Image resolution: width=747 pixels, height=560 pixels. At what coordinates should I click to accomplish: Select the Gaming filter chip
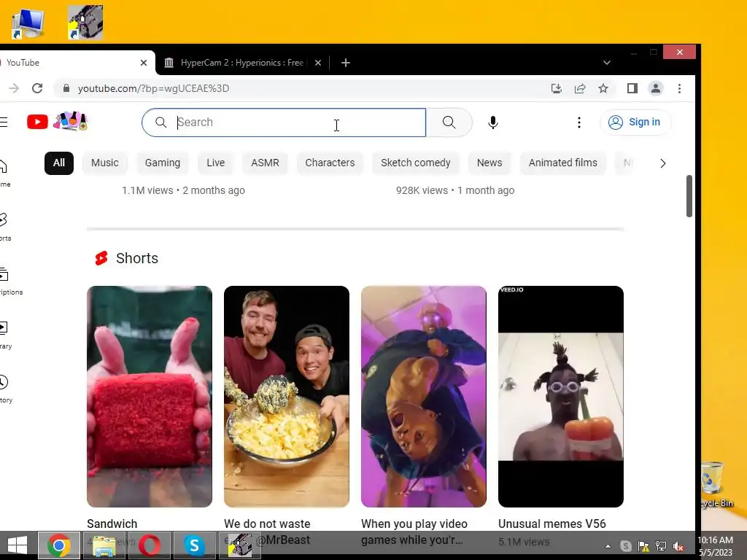(163, 163)
